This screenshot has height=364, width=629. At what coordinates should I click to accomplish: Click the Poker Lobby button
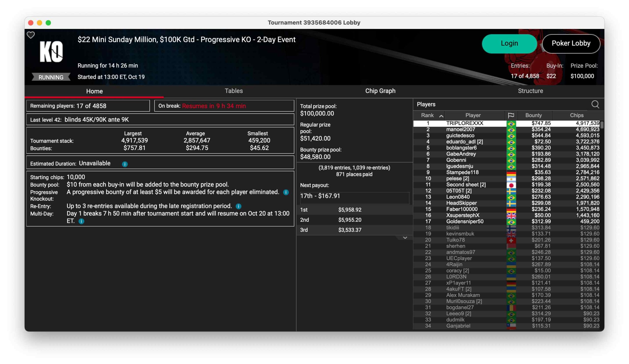[x=571, y=43]
